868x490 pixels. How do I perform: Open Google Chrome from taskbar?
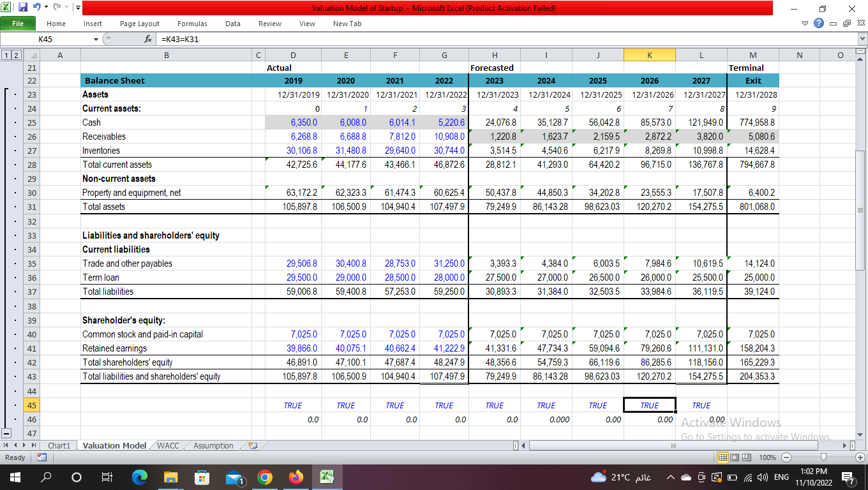tap(265, 477)
